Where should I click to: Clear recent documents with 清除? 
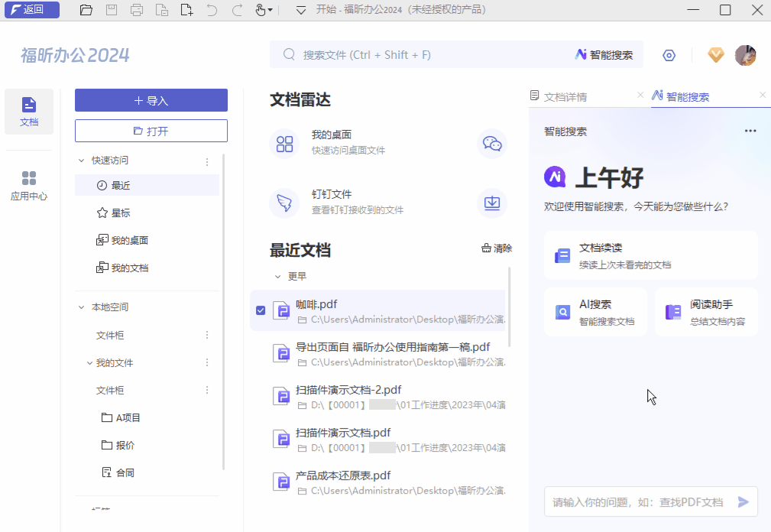coord(497,246)
